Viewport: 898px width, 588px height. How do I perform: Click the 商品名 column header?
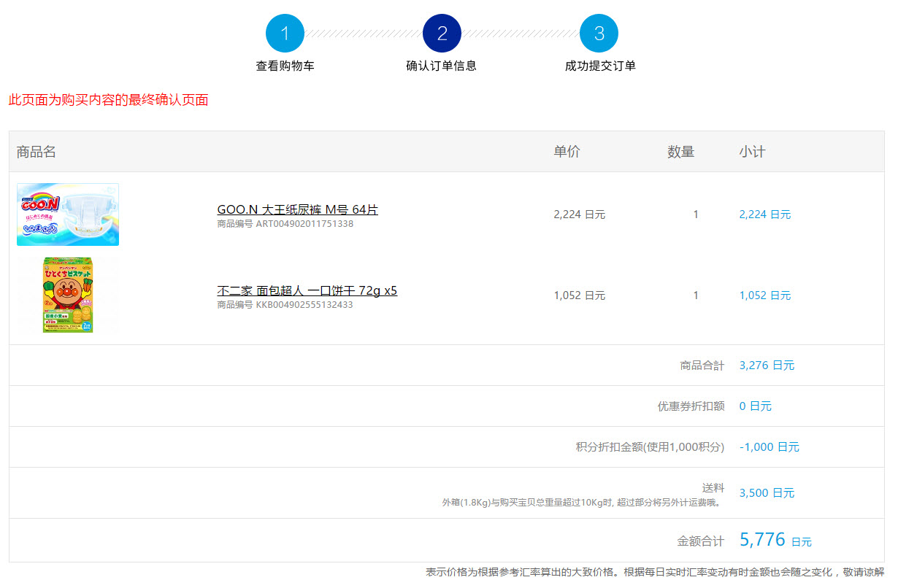(x=37, y=152)
